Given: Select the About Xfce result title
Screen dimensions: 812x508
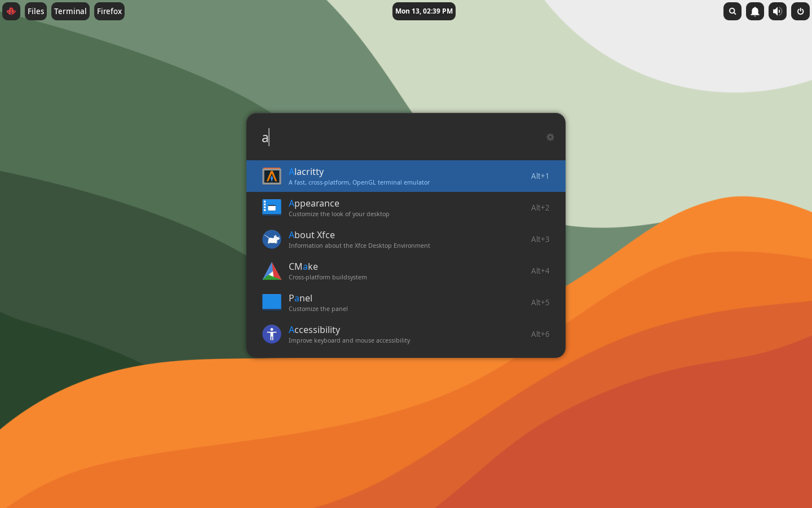Looking at the screenshot, I should 312,235.
